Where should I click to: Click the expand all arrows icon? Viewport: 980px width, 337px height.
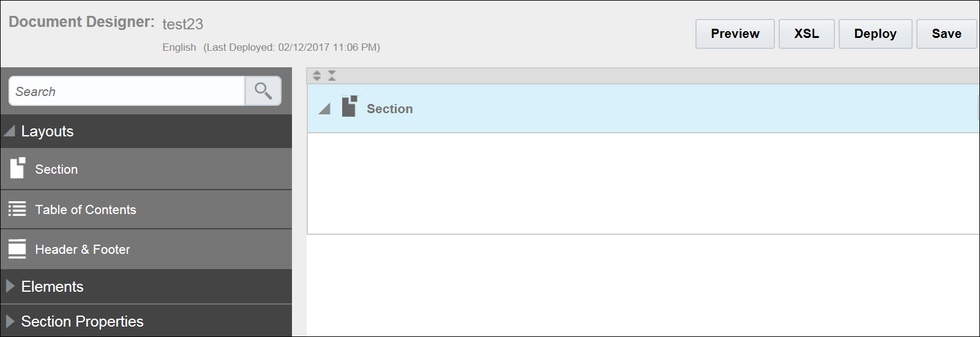coord(316,76)
